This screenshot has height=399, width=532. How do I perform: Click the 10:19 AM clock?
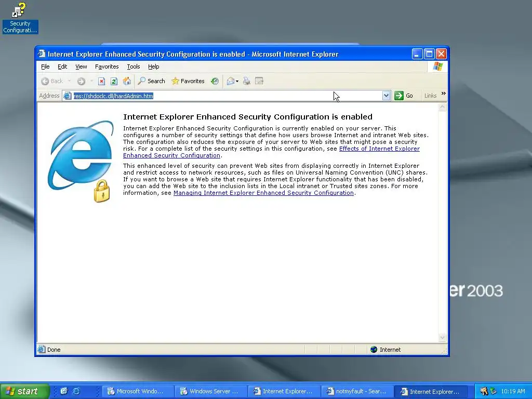point(513,391)
